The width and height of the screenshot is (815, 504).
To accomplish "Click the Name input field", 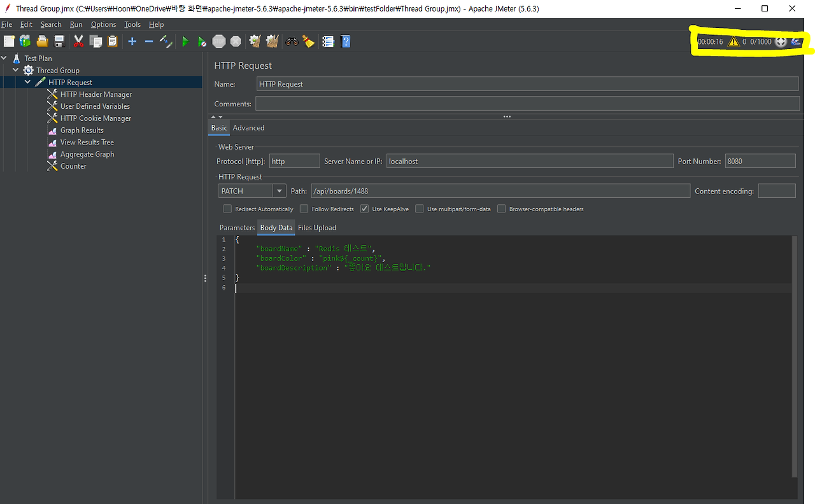I will click(x=528, y=84).
